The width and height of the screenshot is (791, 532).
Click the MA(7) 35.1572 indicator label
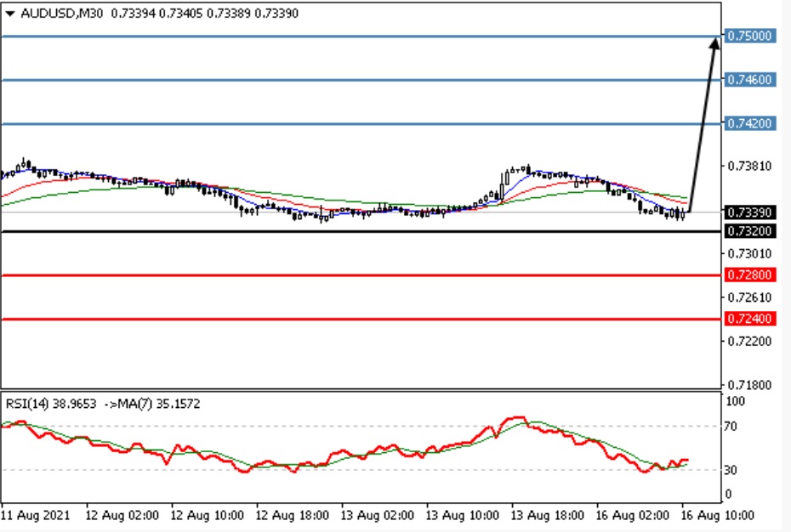point(158,404)
